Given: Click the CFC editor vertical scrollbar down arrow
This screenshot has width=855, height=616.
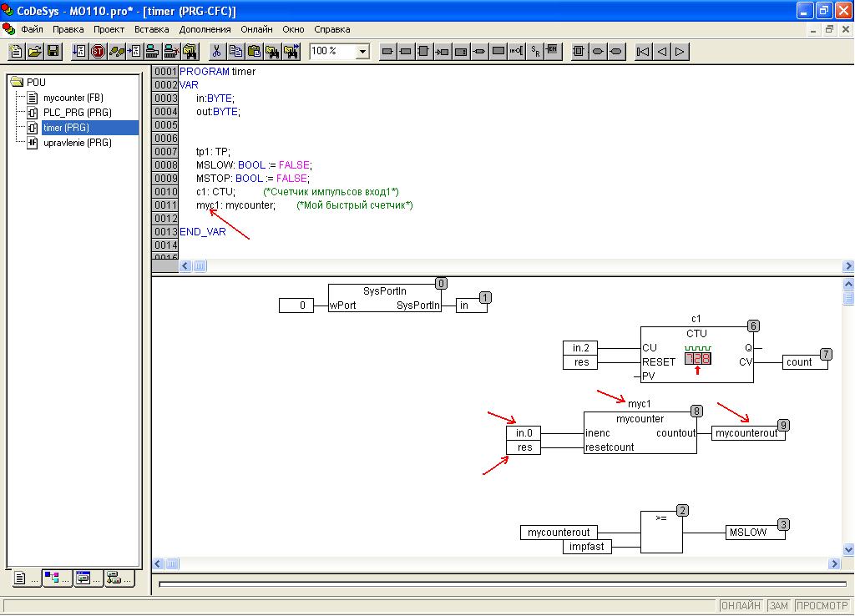Looking at the screenshot, I should tap(848, 549).
